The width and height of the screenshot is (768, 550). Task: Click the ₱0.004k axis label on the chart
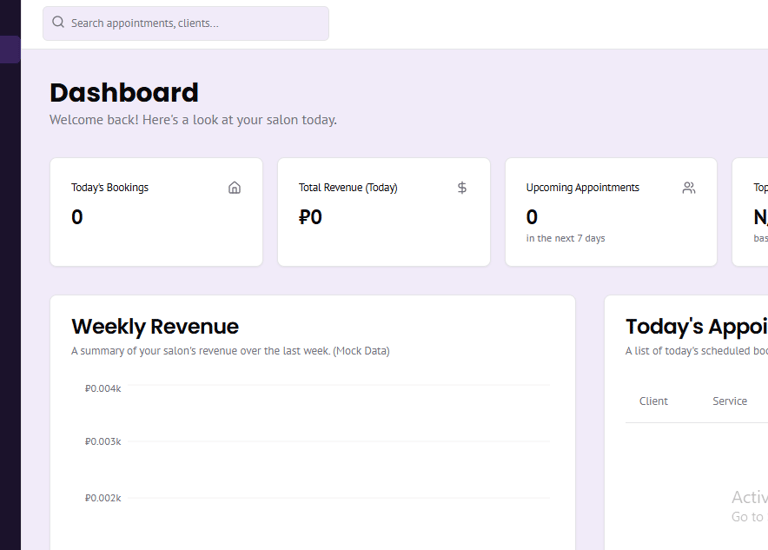(x=103, y=388)
